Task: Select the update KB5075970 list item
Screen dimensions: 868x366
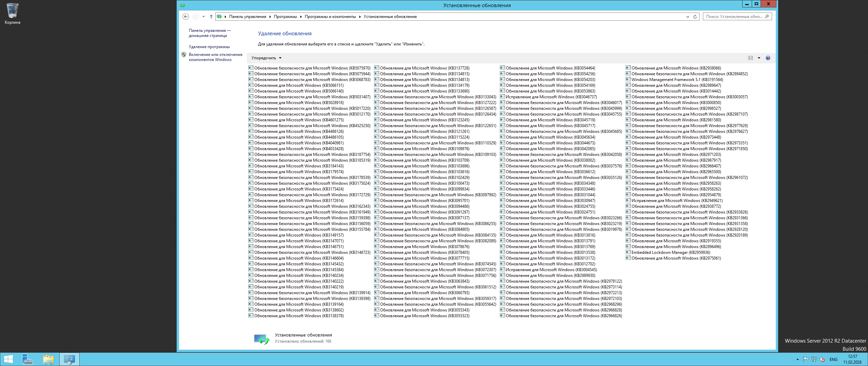Action: [312, 68]
